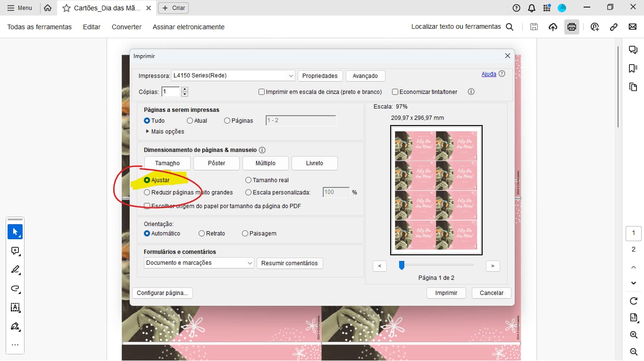This screenshot has width=644, height=361.
Task: Open Documento e marcações dropdown
Action: click(199, 263)
